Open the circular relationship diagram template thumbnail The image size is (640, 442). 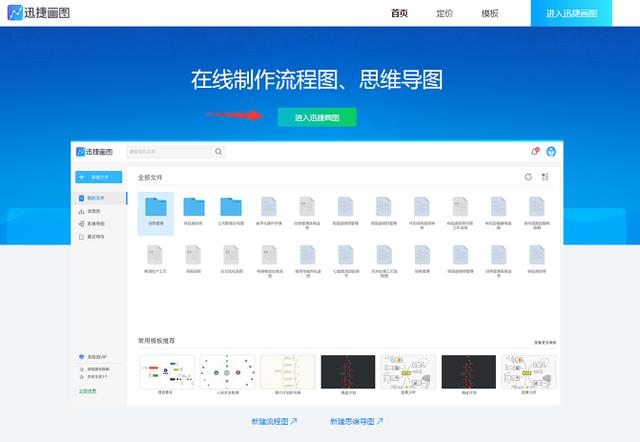[227, 372]
